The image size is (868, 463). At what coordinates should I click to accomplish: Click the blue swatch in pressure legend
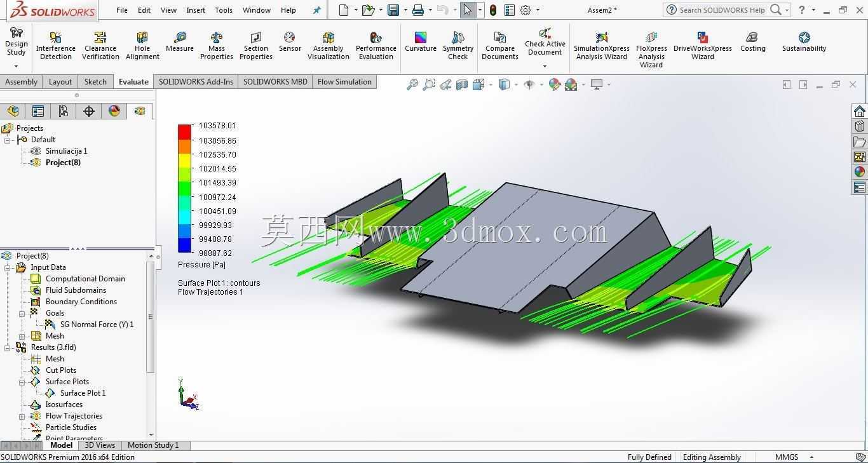point(184,245)
